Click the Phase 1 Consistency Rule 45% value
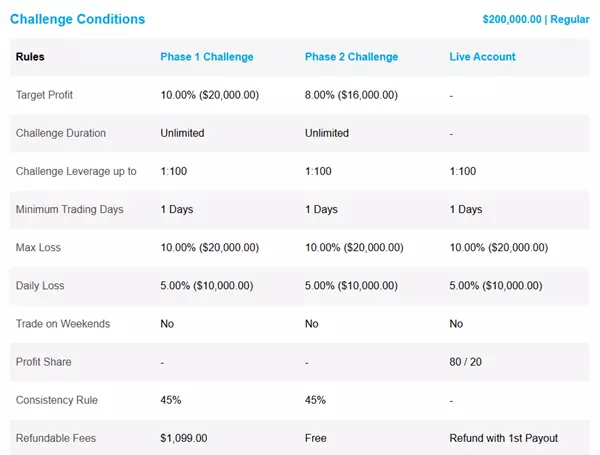The height and width of the screenshot is (455, 600). [x=171, y=400]
